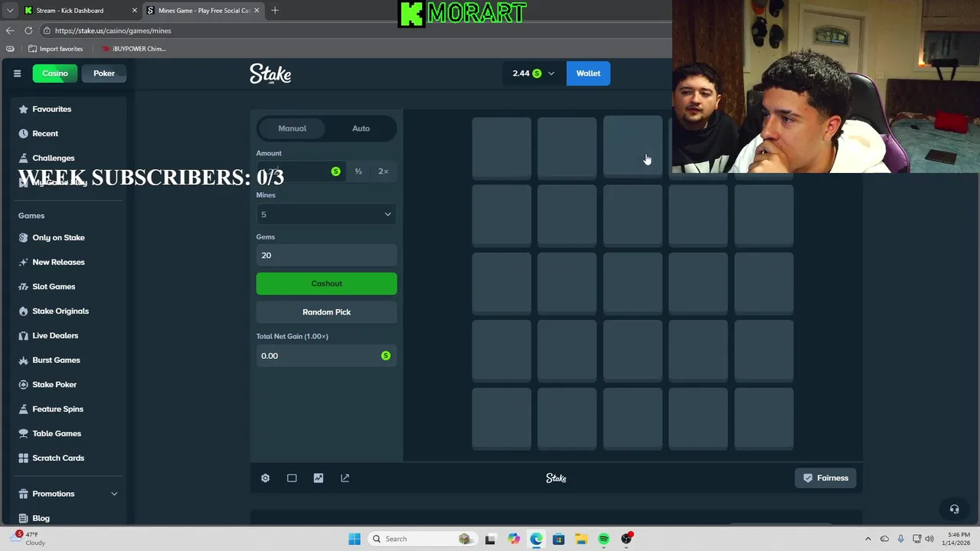Open Spotify from the taskbar
Screen dimensions: 980x551
tap(603, 539)
